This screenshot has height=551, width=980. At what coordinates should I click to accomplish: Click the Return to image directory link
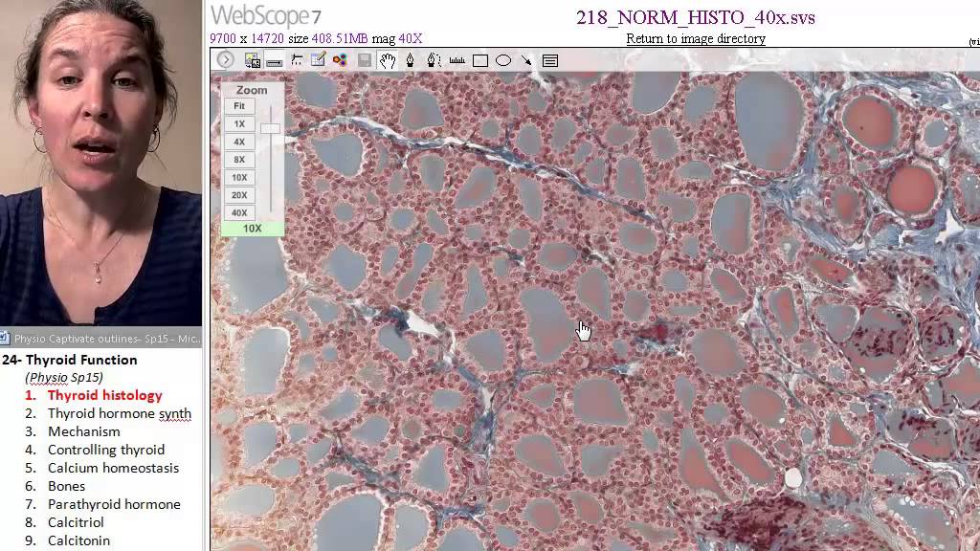tap(696, 38)
